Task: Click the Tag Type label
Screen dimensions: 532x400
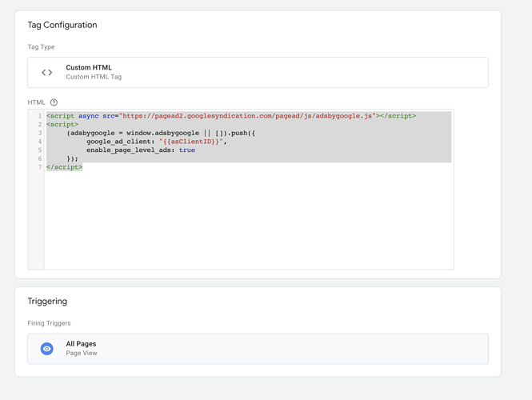Action: (x=41, y=47)
